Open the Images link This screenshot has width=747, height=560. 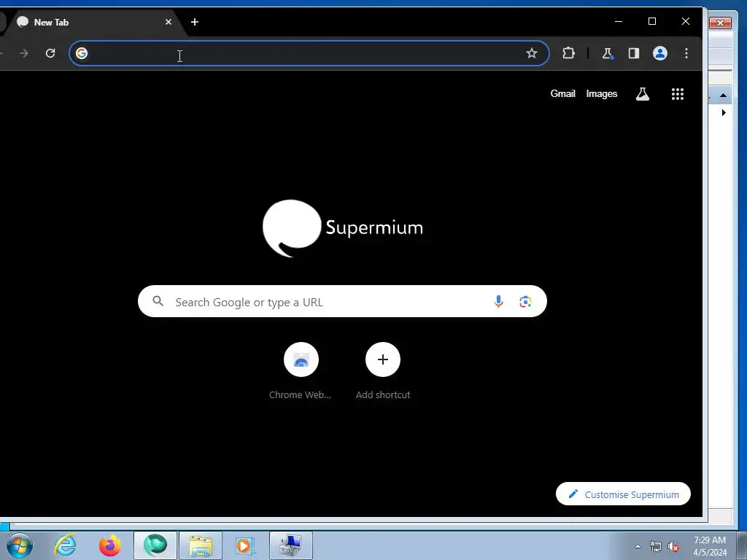(601, 94)
